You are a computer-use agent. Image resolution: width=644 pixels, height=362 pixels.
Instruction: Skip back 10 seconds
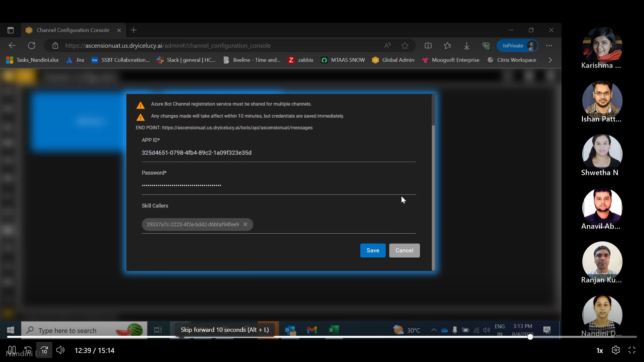click(x=28, y=350)
